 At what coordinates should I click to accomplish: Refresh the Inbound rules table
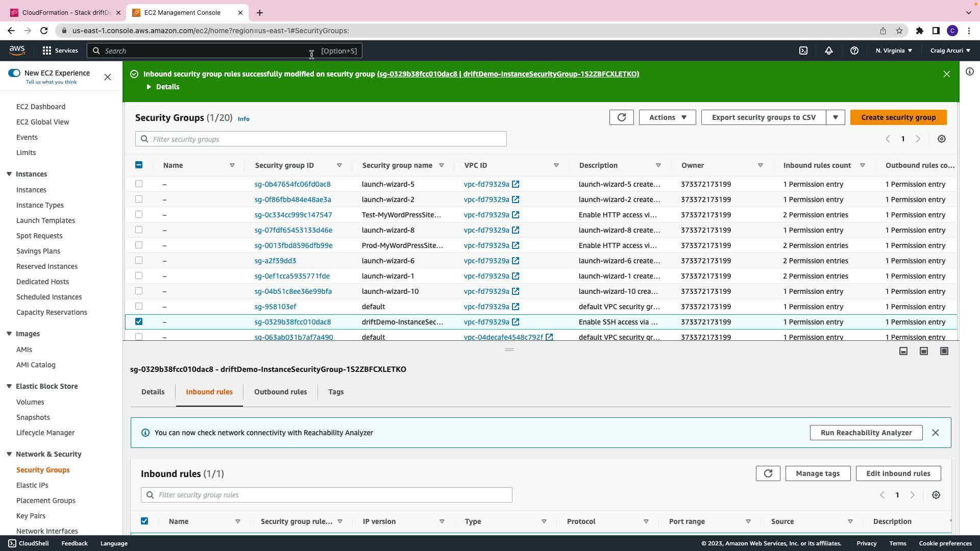tap(768, 473)
